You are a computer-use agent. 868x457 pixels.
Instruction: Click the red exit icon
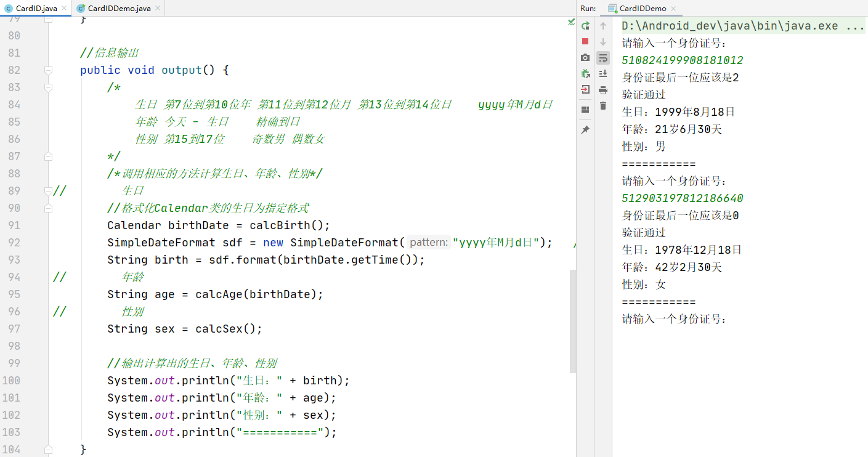(x=585, y=89)
